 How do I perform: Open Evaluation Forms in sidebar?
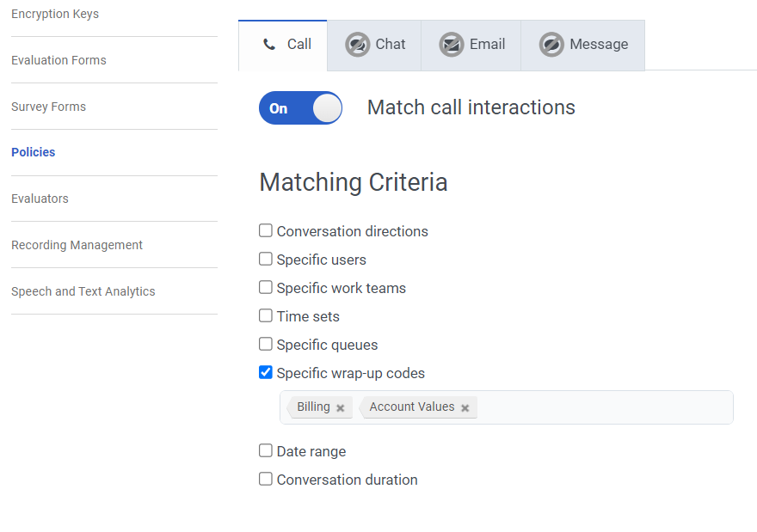pos(58,60)
